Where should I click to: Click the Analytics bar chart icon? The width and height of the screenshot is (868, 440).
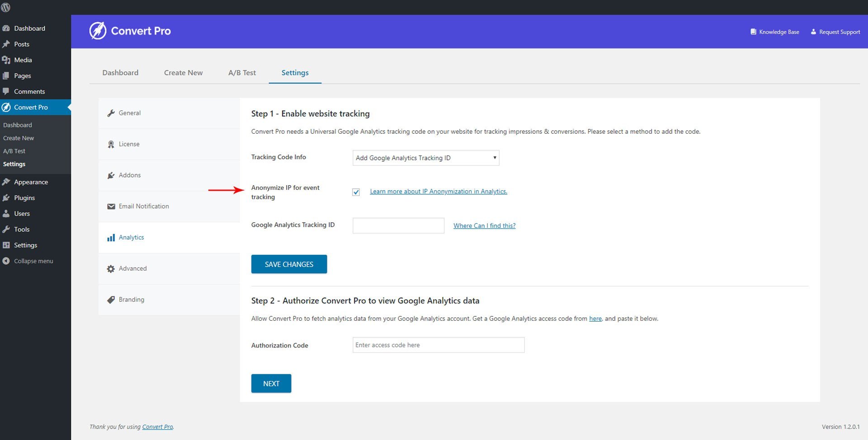tap(111, 238)
